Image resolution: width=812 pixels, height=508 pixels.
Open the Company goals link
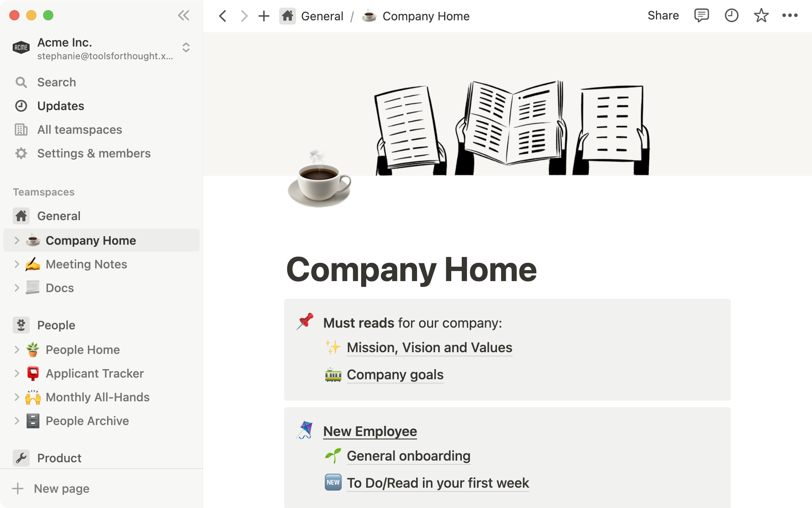coord(395,374)
